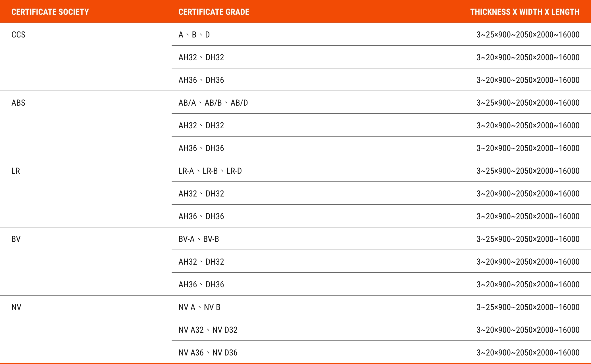The image size is (591, 364).
Task: Select the NV society cell
Action: tap(16, 307)
